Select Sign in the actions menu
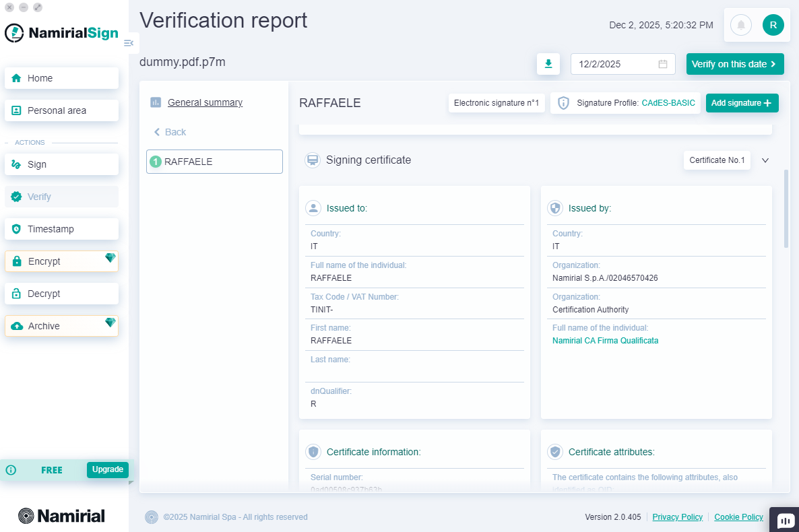 pyautogui.click(x=61, y=164)
